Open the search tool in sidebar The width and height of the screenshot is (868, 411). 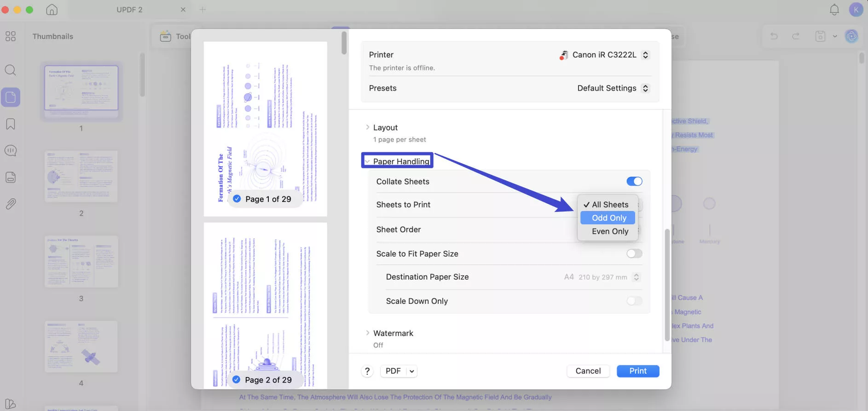tap(11, 70)
